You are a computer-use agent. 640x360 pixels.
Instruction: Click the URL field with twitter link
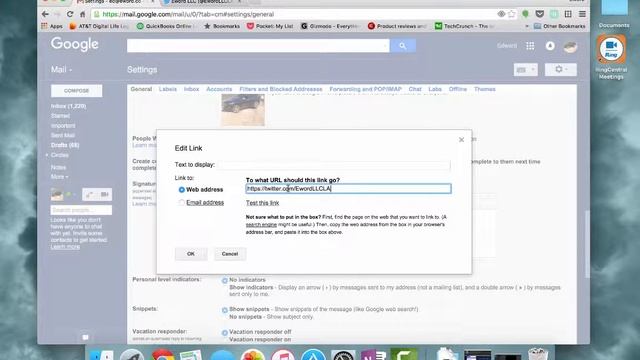pos(349,189)
